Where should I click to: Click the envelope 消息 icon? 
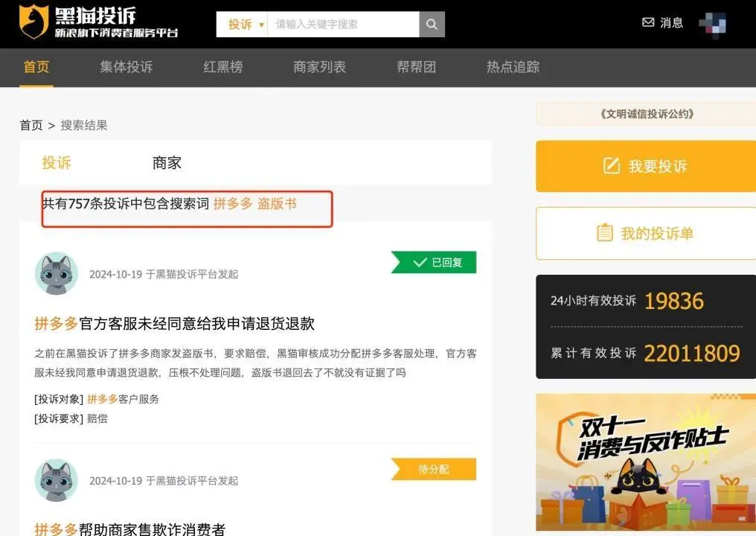[649, 22]
